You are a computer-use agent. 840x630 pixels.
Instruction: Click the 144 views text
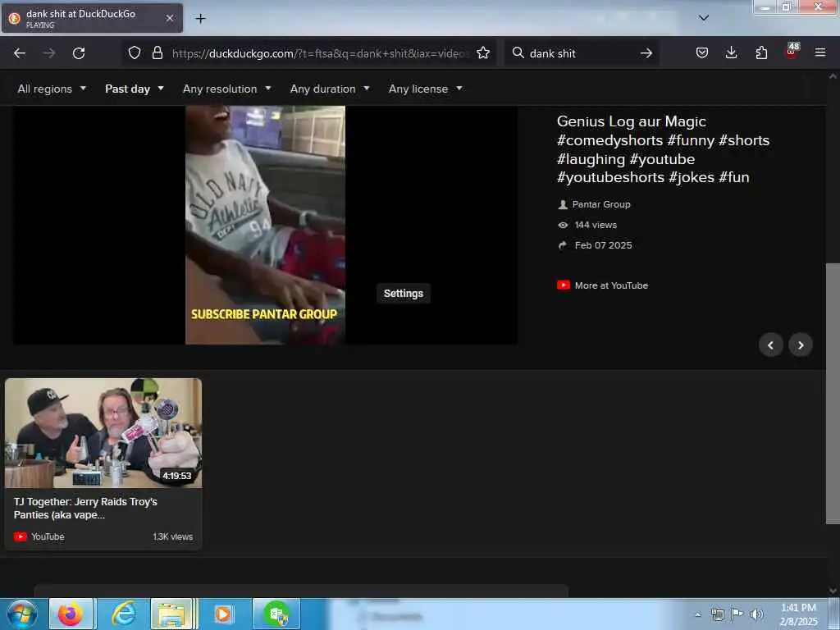(596, 225)
